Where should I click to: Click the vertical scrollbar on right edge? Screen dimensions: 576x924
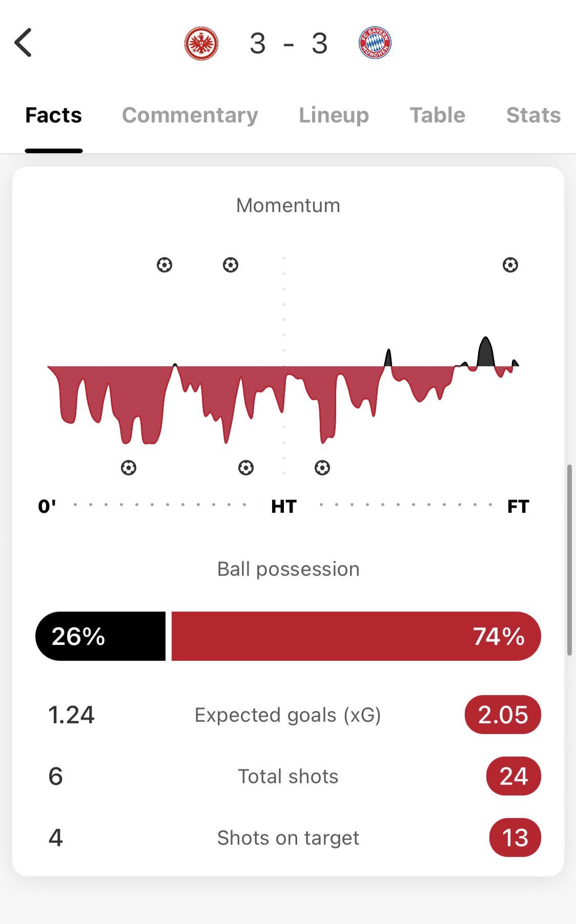pos(569,560)
